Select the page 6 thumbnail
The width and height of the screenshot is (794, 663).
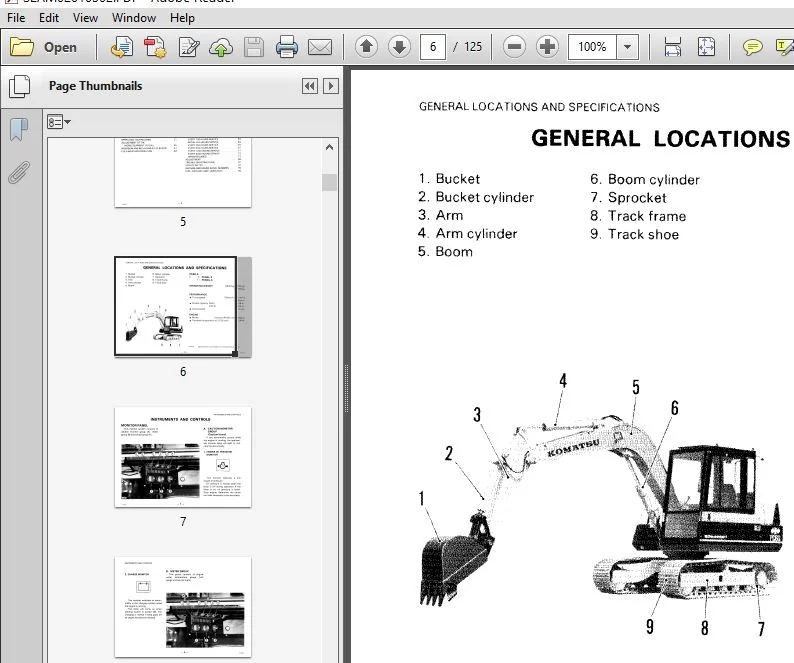tap(183, 306)
